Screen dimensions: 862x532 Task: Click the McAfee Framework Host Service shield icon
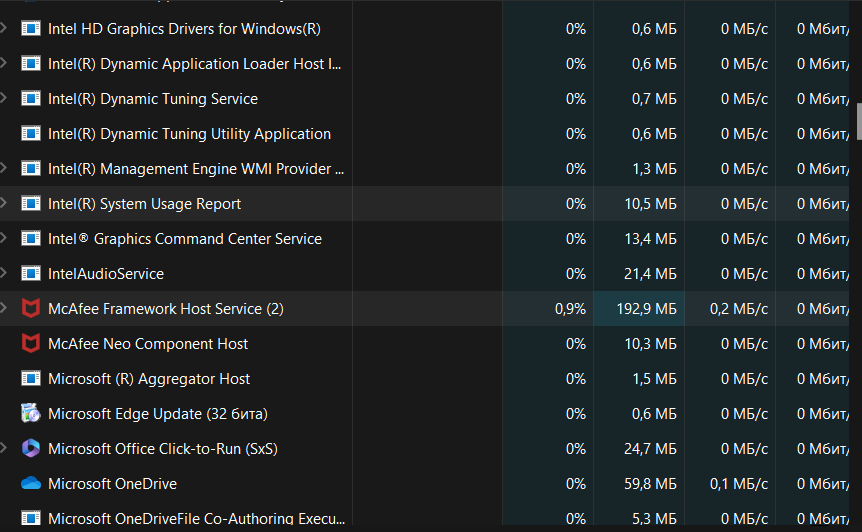[x=31, y=309]
